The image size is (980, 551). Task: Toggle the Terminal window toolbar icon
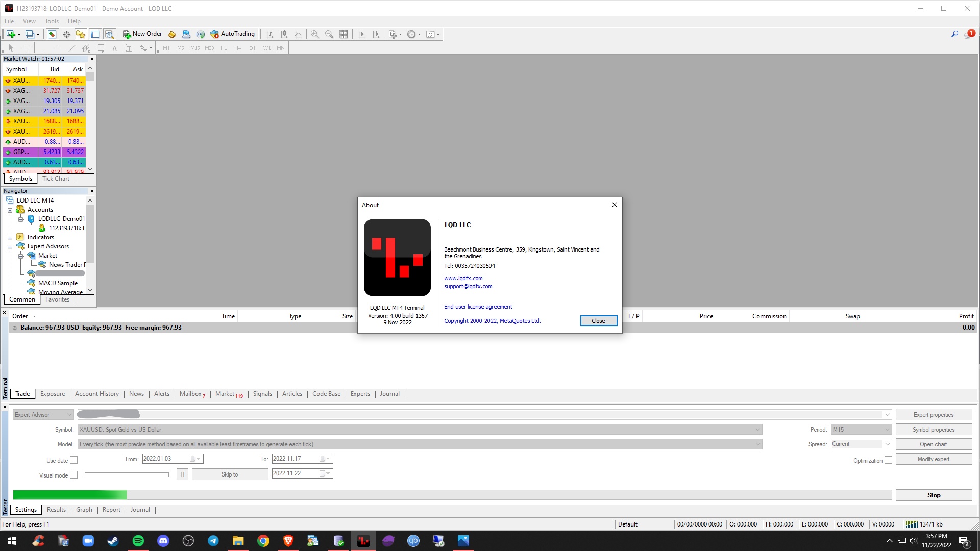tap(95, 34)
